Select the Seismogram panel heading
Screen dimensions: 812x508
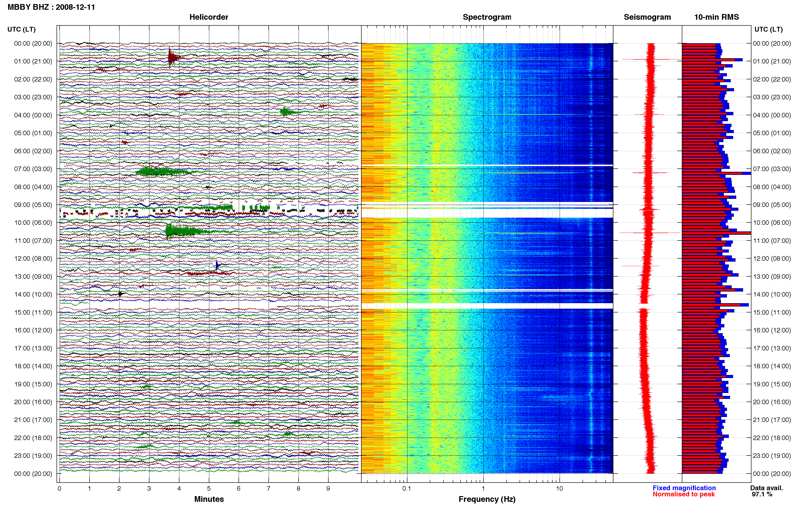647,17
